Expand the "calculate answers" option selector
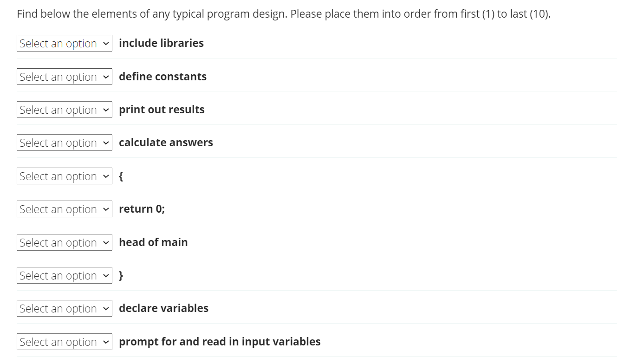 (64, 143)
